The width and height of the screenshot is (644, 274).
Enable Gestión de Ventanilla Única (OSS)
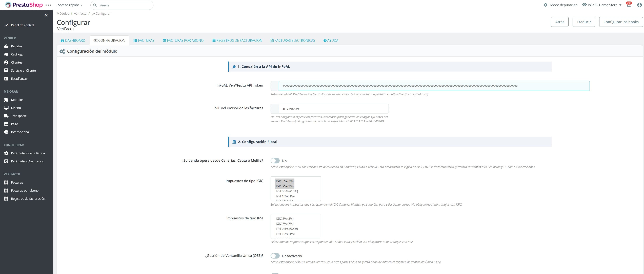point(275,256)
